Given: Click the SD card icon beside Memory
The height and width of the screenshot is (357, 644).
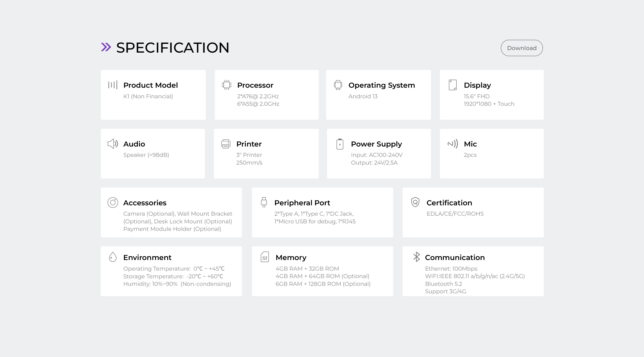Looking at the screenshot, I should tap(265, 257).
